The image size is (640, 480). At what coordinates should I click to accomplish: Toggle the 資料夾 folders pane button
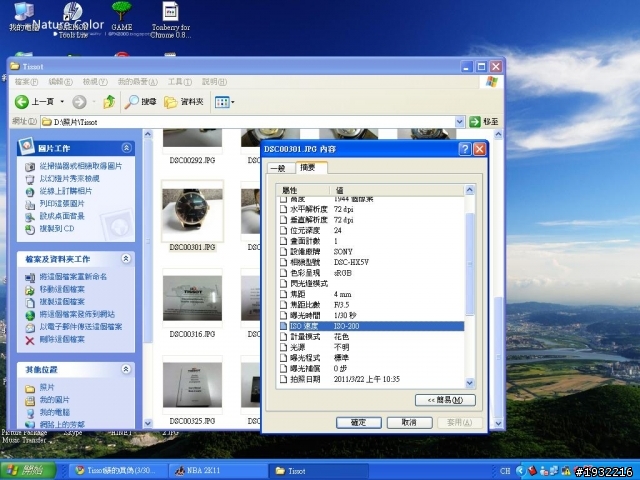point(184,102)
